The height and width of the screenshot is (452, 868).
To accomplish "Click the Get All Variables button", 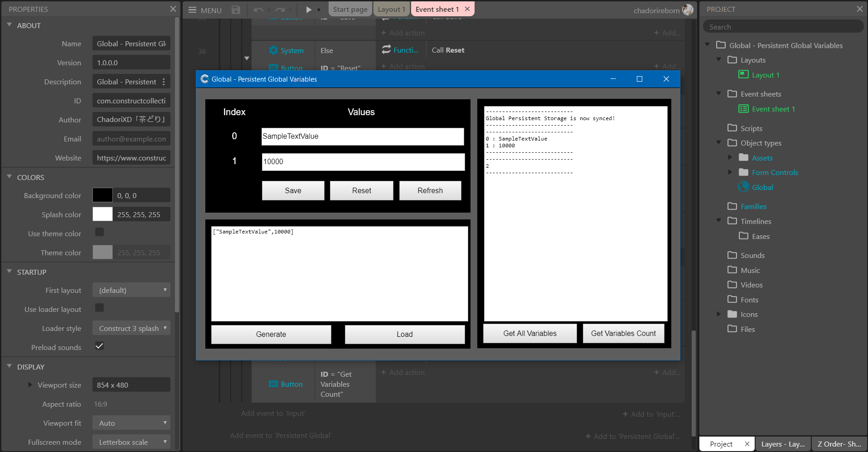I will click(x=530, y=333).
